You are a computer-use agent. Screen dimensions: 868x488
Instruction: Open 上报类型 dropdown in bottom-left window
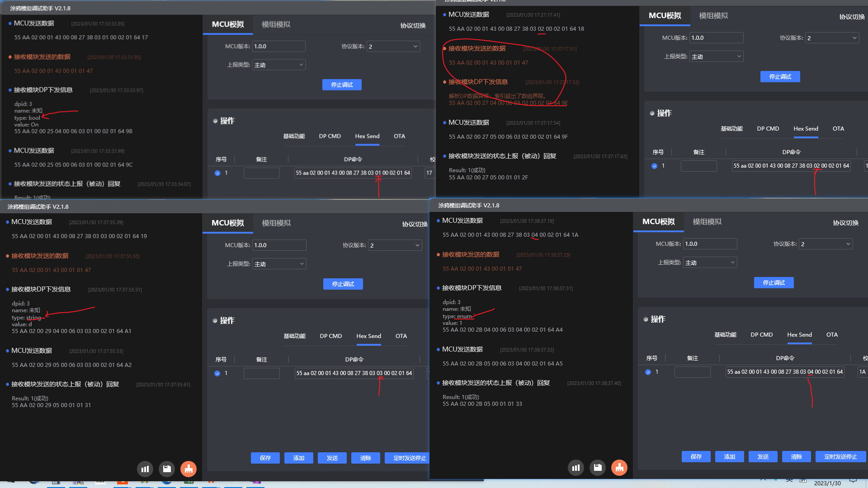(279, 264)
